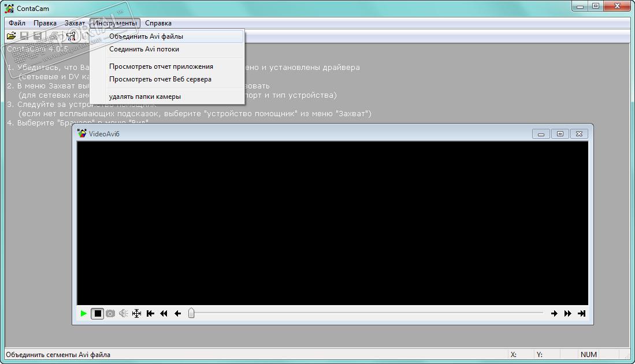Click the ContaCam application title icon
Viewport: 635px width, 364px height.
[x=9, y=8]
